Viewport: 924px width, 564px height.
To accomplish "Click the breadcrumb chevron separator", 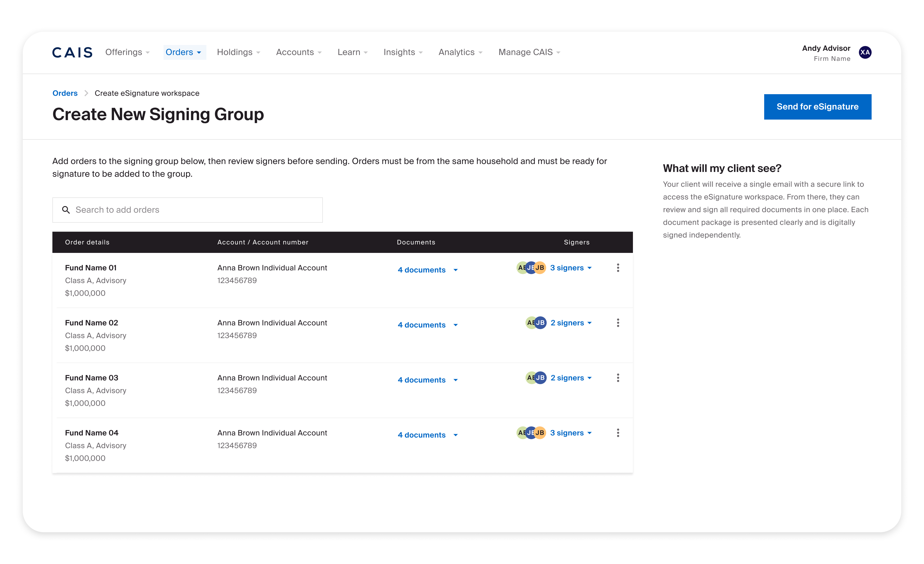I will coord(86,93).
